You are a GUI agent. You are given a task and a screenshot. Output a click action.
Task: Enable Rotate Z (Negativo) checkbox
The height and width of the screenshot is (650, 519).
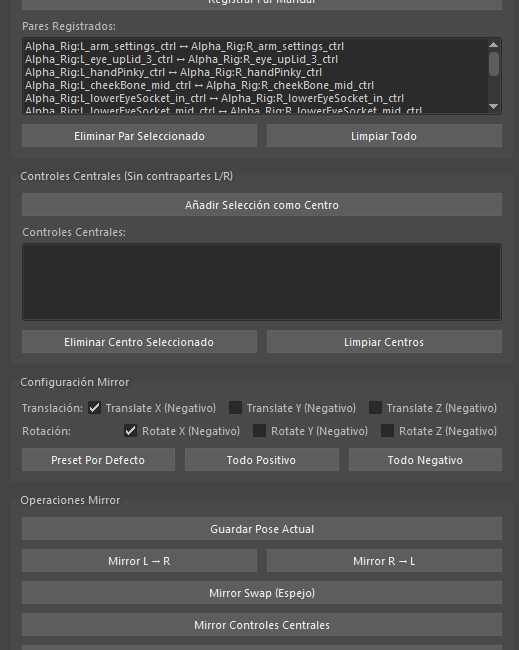pos(388,431)
